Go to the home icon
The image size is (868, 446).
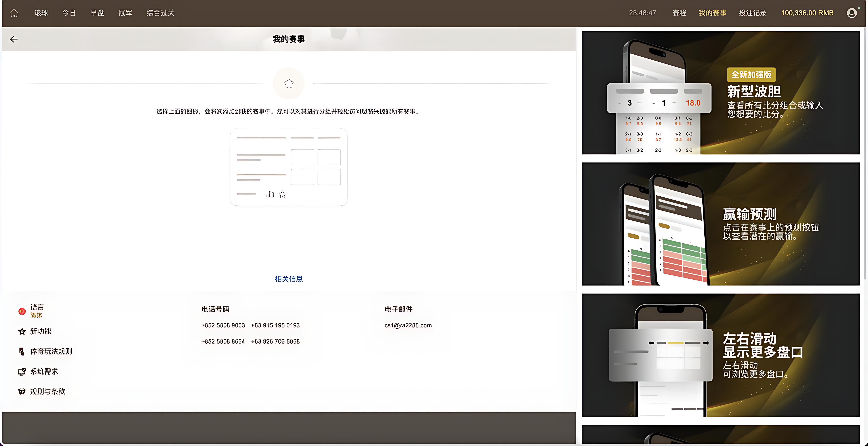(x=14, y=13)
